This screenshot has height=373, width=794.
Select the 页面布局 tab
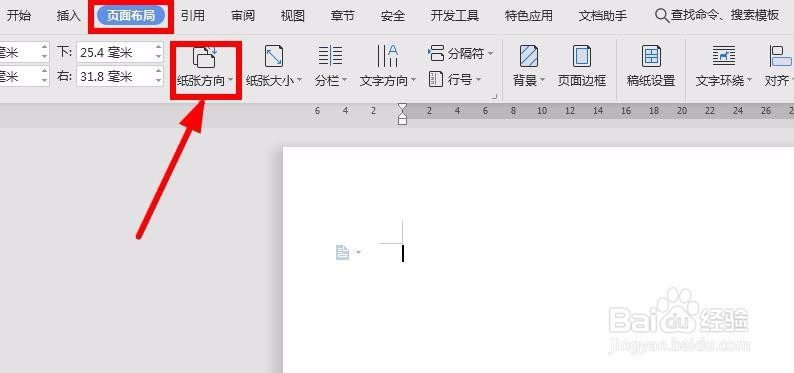[131, 16]
